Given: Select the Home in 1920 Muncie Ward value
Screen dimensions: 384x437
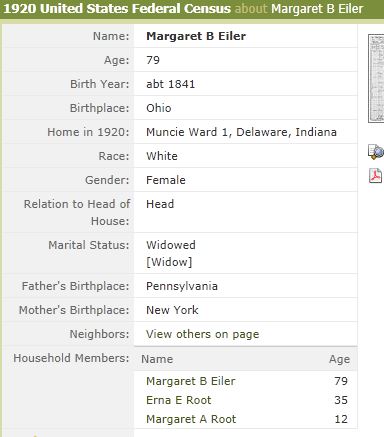Looking at the screenshot, I should (x=241, y=132).
